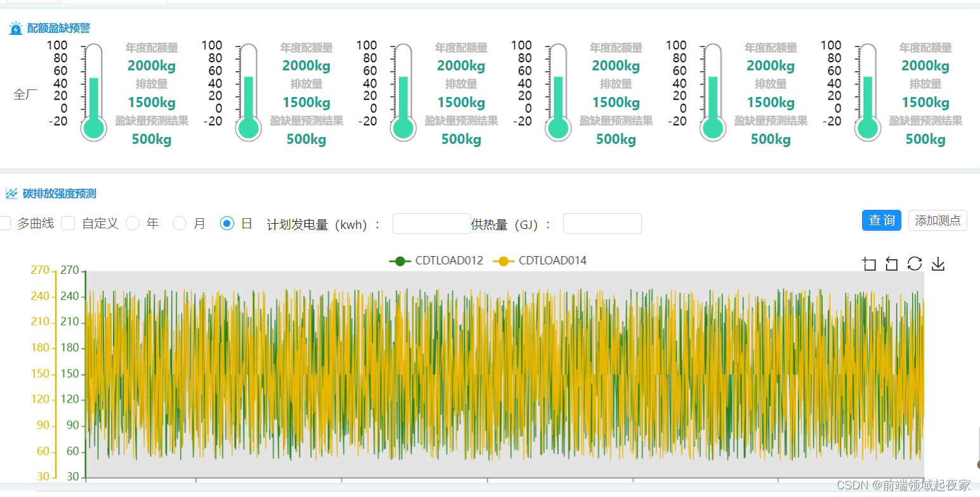This screenshot has height=497, width=980.
Task: Check the 多曲线 checkbox
Action: [5, 223]
